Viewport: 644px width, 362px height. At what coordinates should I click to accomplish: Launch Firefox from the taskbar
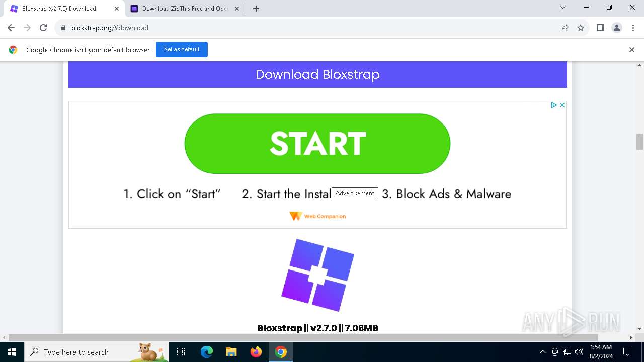(256, 352)
